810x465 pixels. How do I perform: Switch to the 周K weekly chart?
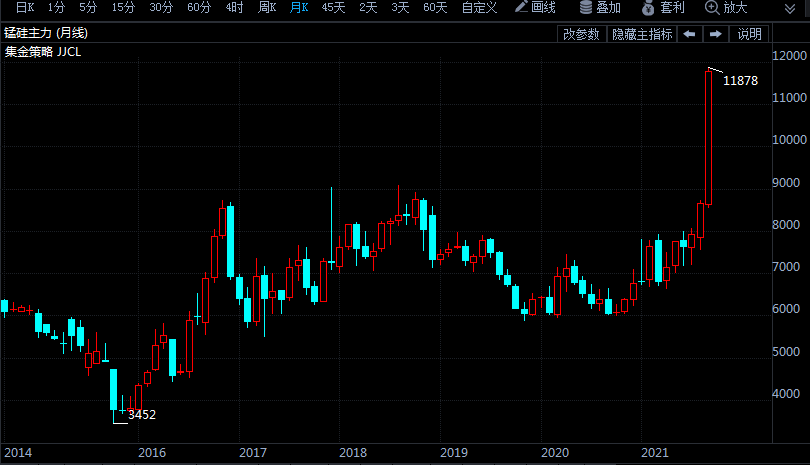[x=267, y=7]
